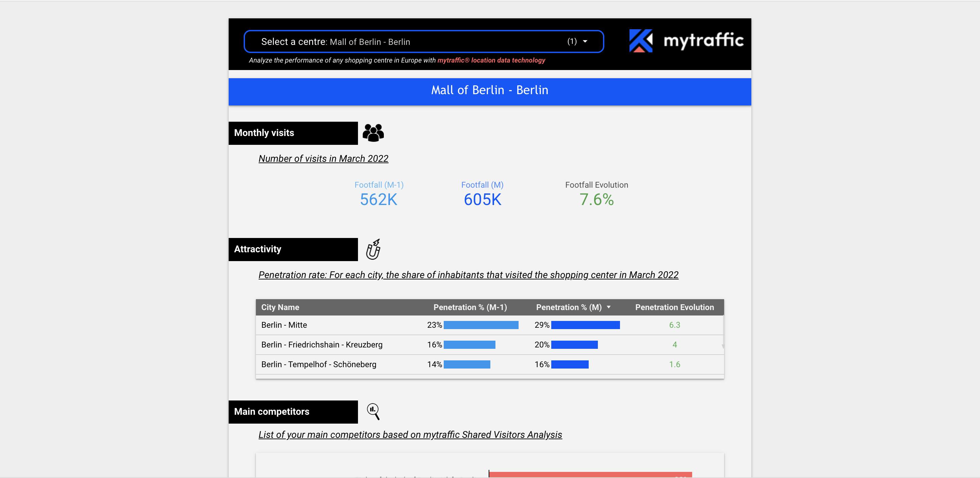980x478 pixels.
Task: Click evolution value 6.3 for Mitte
Action: click(674, 325)
